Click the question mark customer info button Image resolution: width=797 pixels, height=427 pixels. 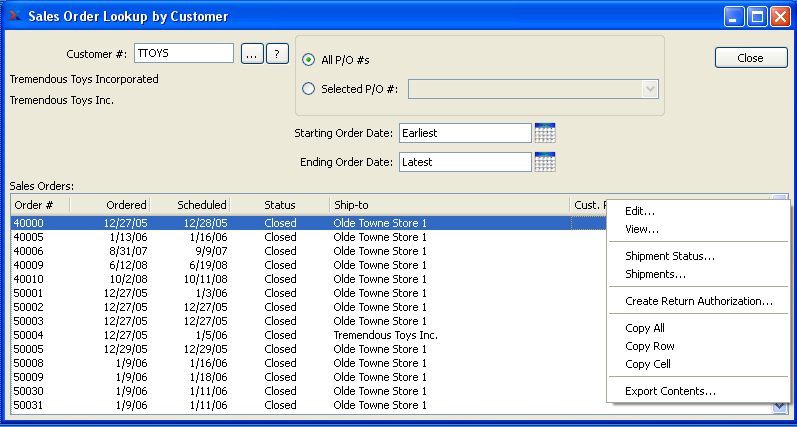pyautogui.click(x=277, y=54)
